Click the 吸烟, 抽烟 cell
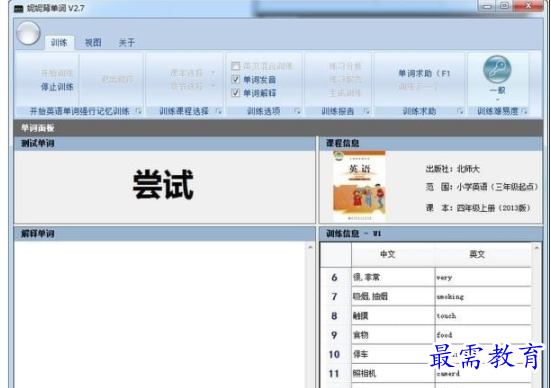This screenshot has width=551, height=388. click(393, 297)
